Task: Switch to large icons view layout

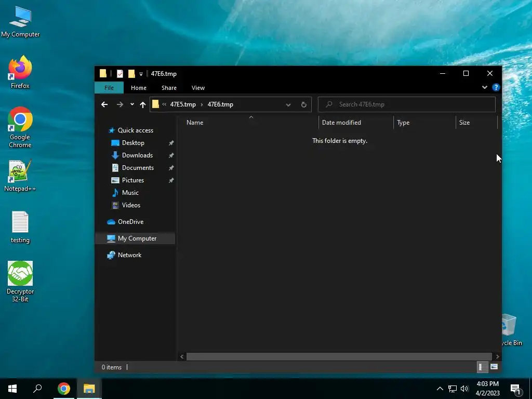Action: [494, 367]
